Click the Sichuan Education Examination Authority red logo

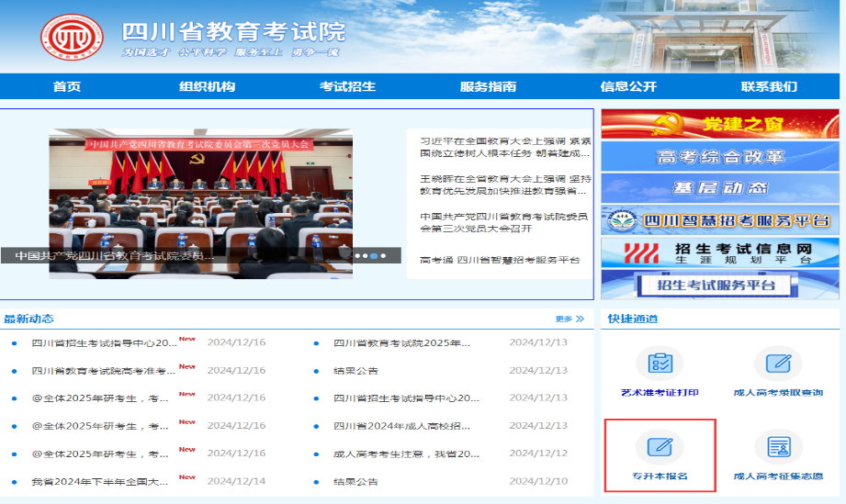click(x=72, y=37)
